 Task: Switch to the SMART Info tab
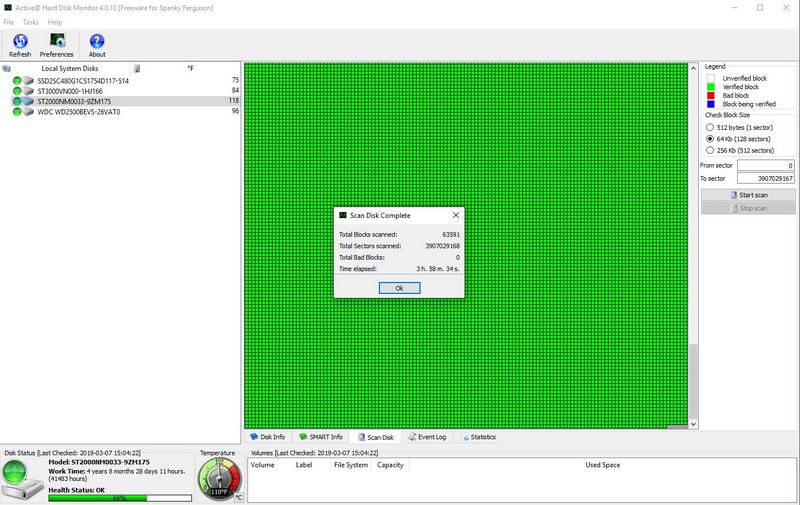[321, 437]
